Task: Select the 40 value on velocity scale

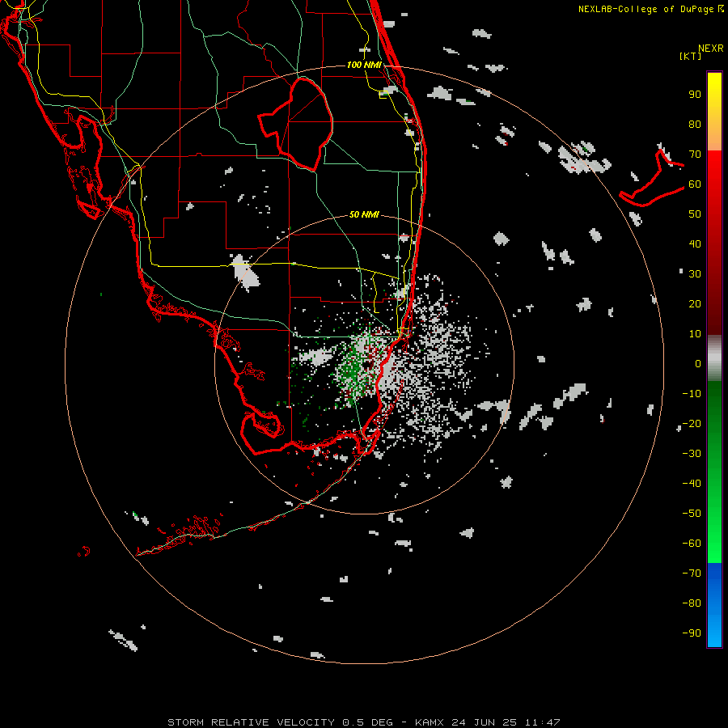Action: (x=695, y=243)
